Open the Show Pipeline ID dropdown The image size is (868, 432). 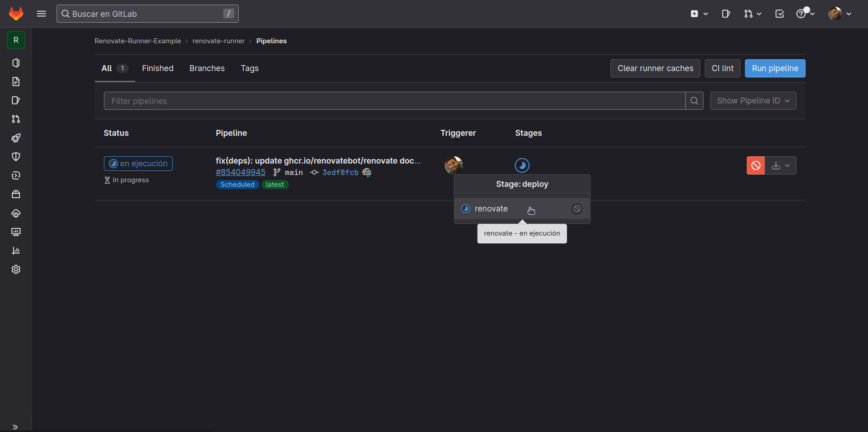pyautogui.click(x=753, y=101)
